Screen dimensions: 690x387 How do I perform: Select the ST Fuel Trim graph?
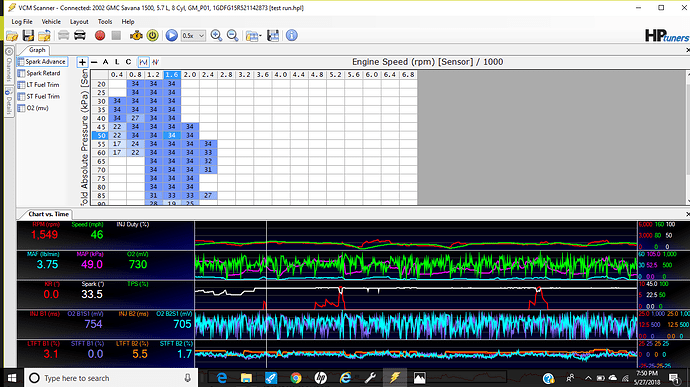tap(38, 96)
